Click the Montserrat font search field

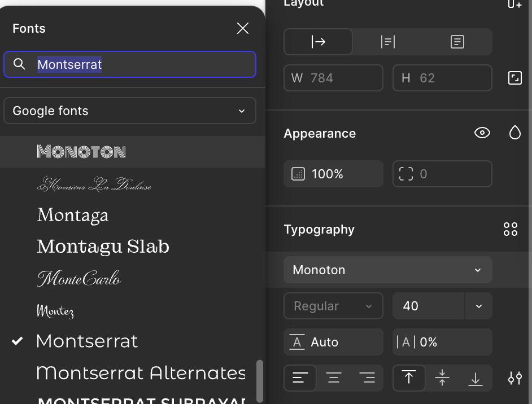[x=129, y=64]
